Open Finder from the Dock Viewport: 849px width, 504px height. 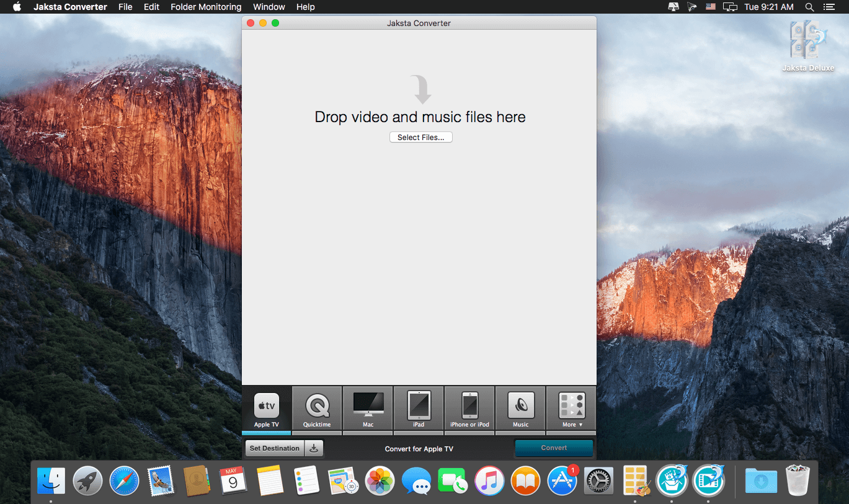pyautogui.click(x=51, y=481)
